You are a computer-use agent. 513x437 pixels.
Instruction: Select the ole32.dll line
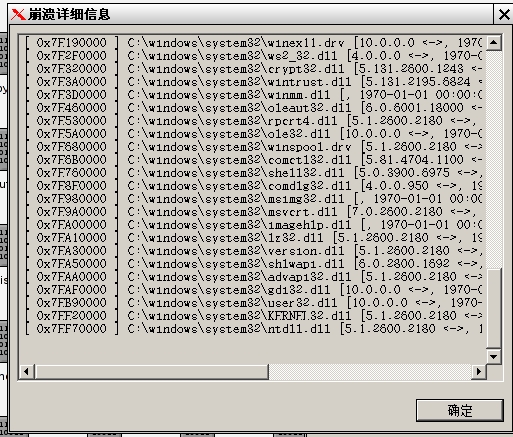point(253,134)
